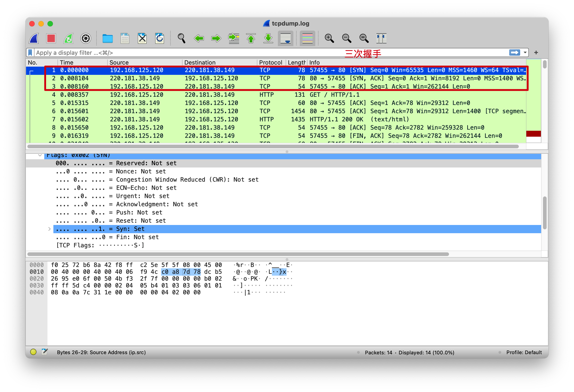Viewport: 574px width, 392px height.
Task: Open capture options gear
Action: (86, 38)
